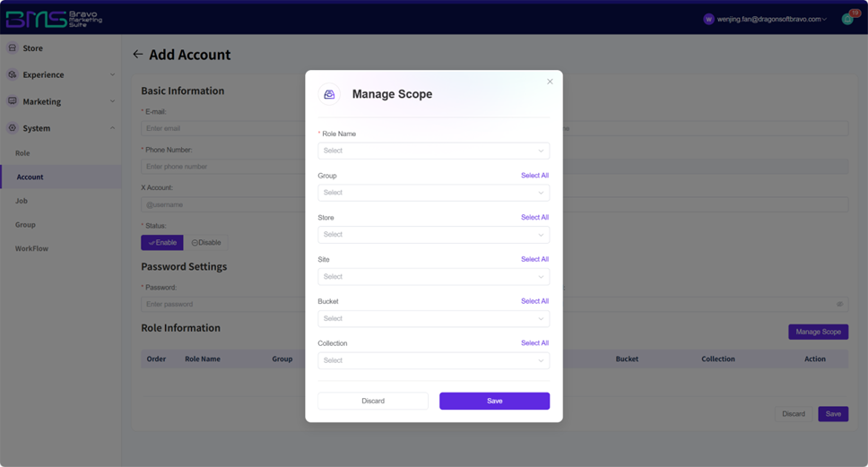Click the Bucket table column header
Image resolution: width=868 pixels, height=467 pixels.
[627, 359]
